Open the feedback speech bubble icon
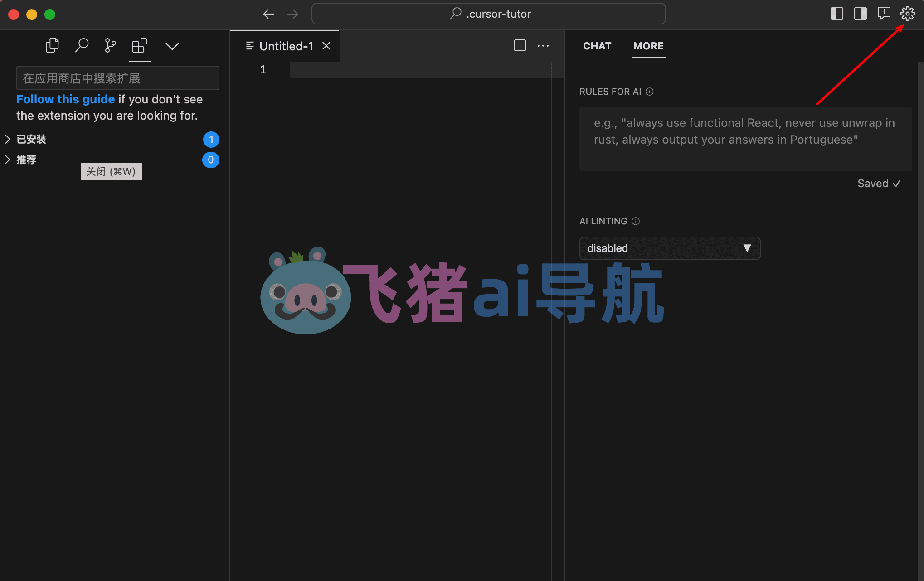This screenshot has width=924, height=581. pyautogui.click(x=884, y=14)
